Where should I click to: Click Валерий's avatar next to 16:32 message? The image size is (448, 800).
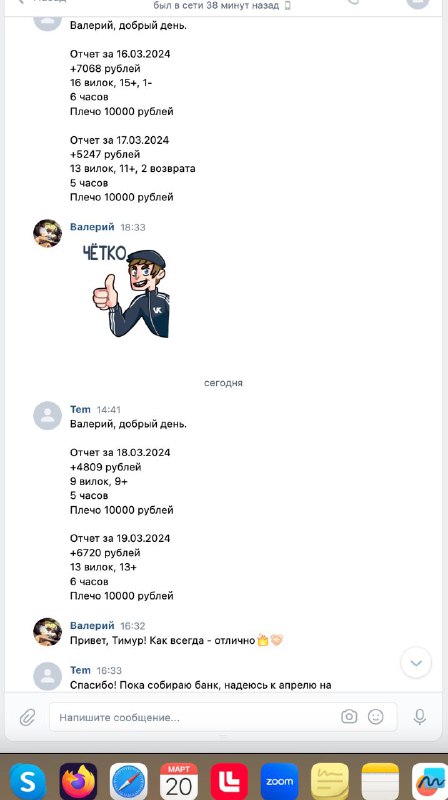[x=47, y=632]
